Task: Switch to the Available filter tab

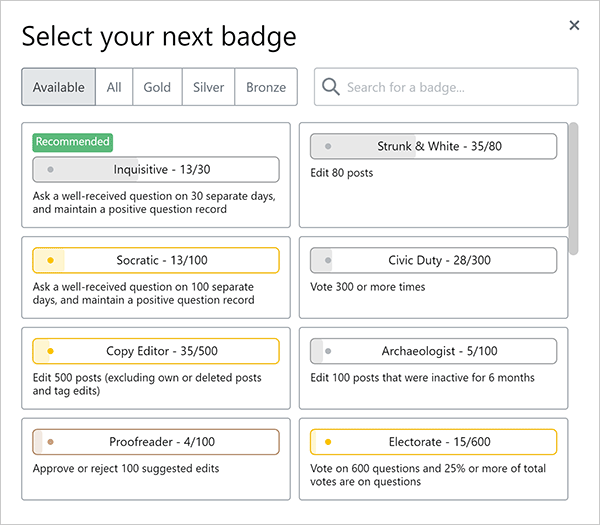Action: (59, 87)
